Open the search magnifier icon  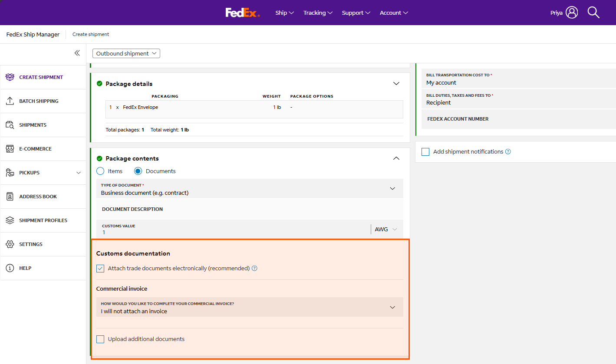pyautogui.click(x=593, y=13)
